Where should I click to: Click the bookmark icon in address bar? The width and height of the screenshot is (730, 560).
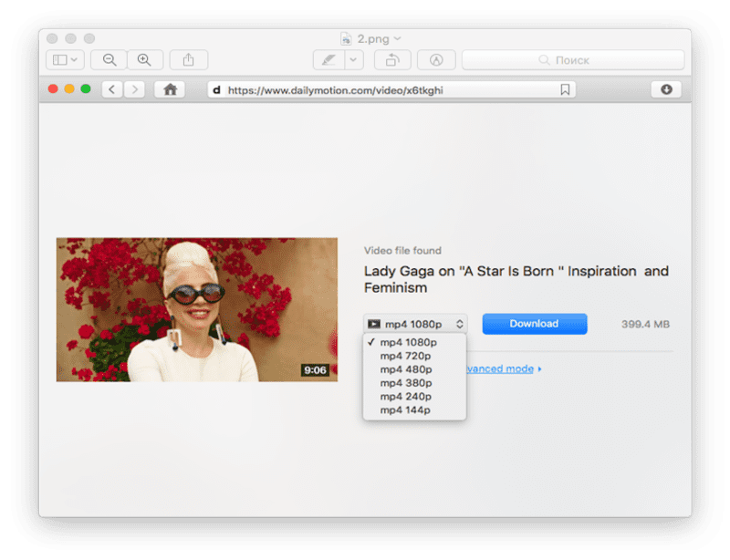click(x=565, y=89)
